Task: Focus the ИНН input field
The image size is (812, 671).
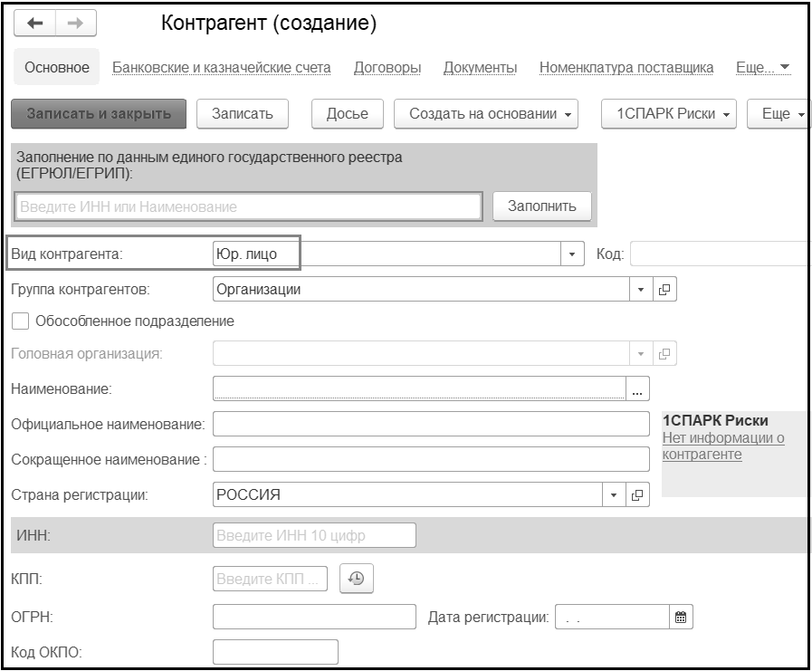Action: pyautogui.click(x=314, y=536)
